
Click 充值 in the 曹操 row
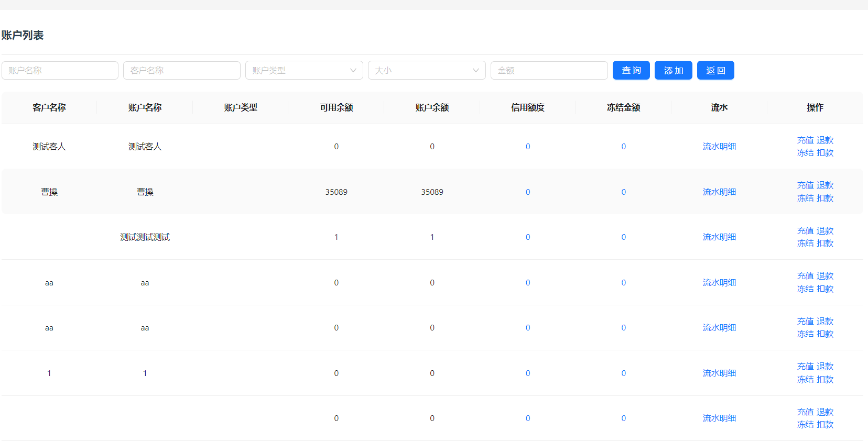[x=805, y=185]
